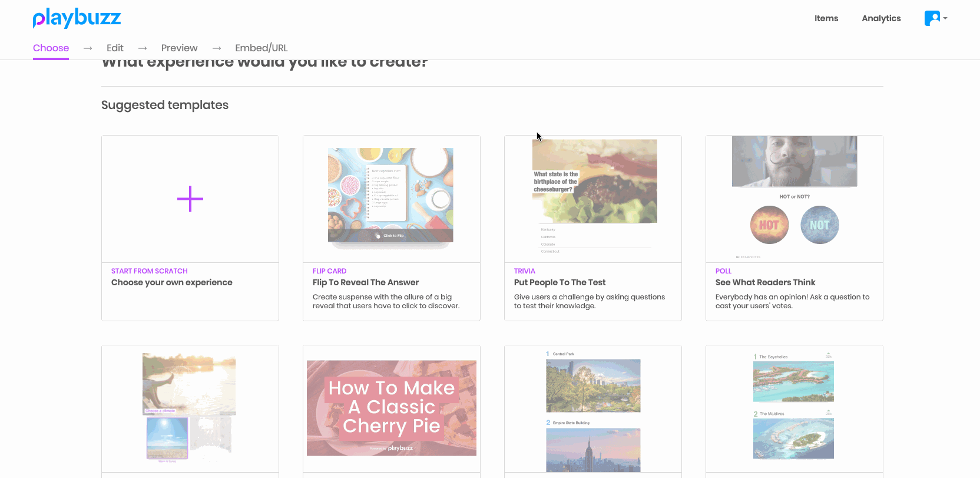Open the user profile avatar menu
The image size is (980, 478).
(x=932, y=18)
